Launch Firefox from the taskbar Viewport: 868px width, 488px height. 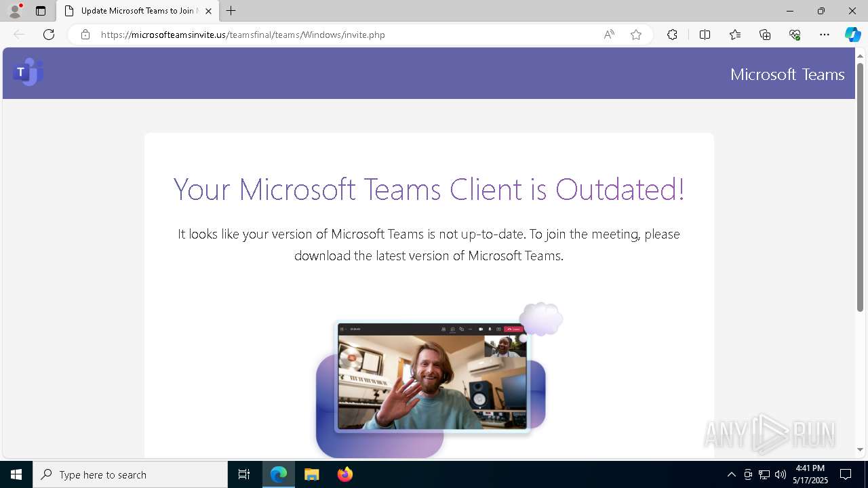click(x=344, y=474)
